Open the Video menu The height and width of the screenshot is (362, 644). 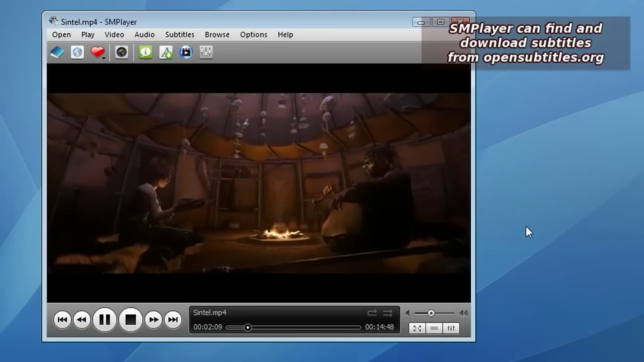[x=114, y=35]
